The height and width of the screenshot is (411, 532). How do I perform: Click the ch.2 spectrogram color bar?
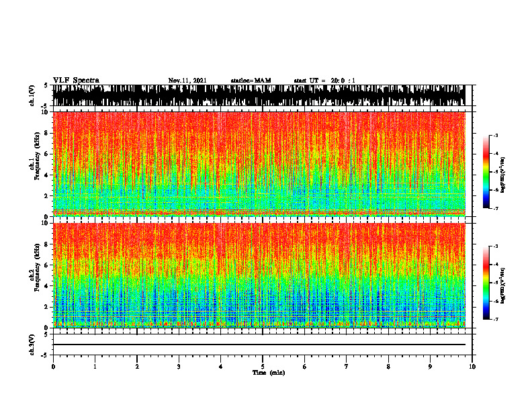coord(486,283)
